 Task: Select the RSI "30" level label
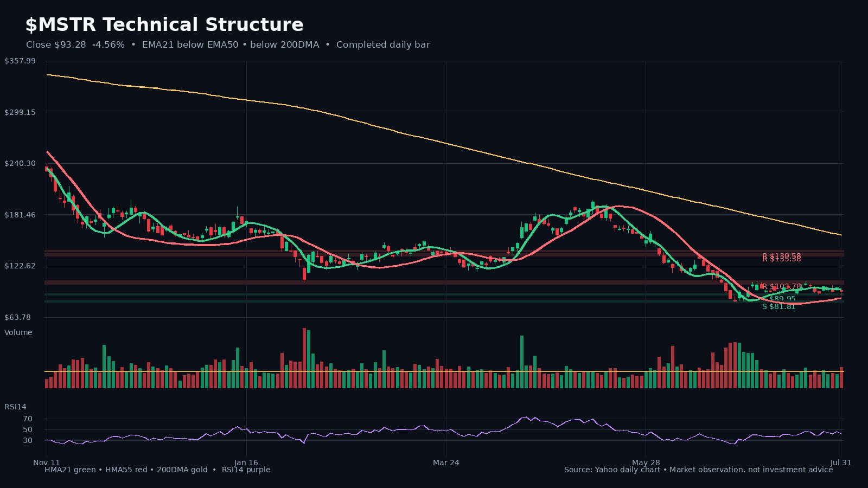click(x=28, y=440)
